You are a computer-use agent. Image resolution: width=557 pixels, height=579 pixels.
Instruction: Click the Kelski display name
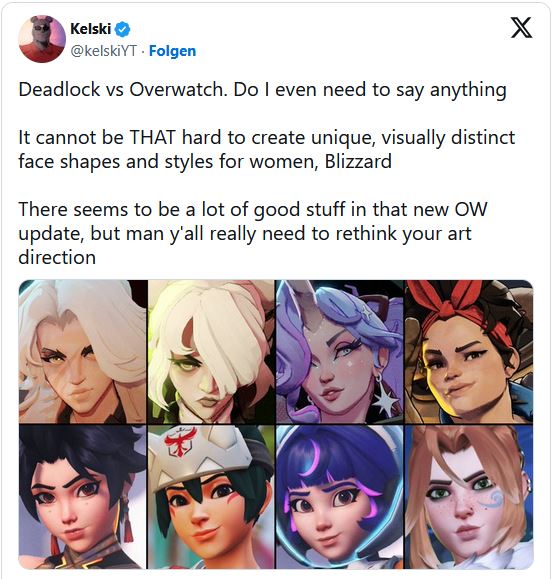90,29
